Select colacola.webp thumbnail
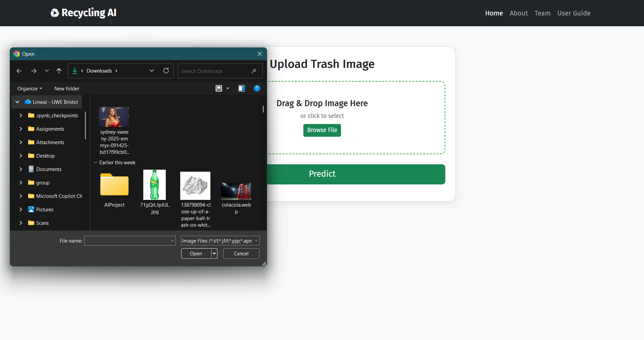The width and height of the screenshot is (644, 340). click(236, 191)
